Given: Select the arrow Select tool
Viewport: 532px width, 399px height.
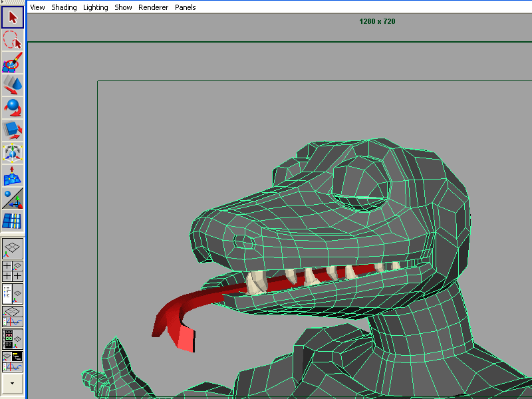Looking at the screenshot, I should (13, 17).
